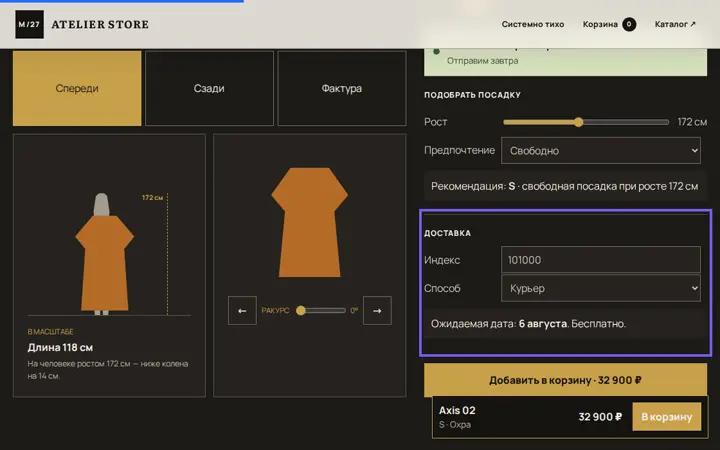Click the ДОСТАВКА heading
The height and width of the screenshot is (450, 720).
click(x=447, y=233)
